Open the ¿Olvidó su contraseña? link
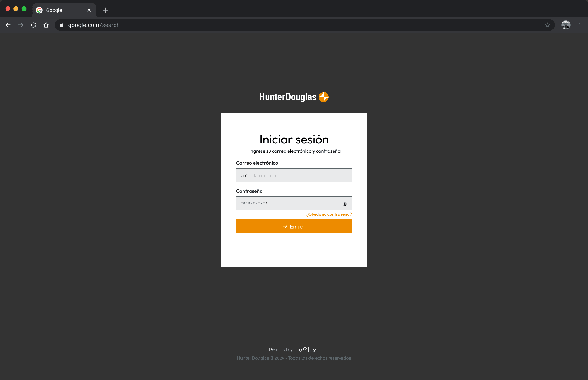This screenshot has height=380, width=588. pos(329,214)
